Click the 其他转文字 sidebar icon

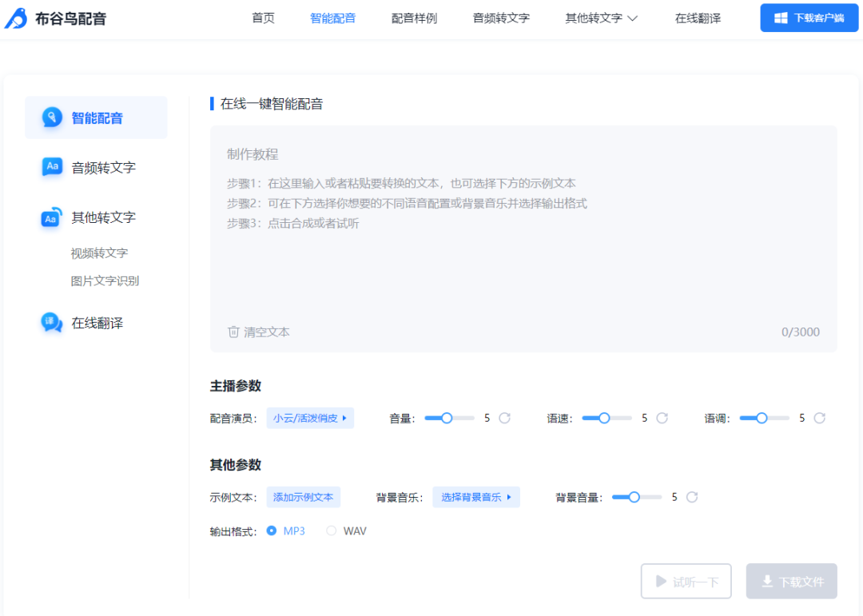51,217
